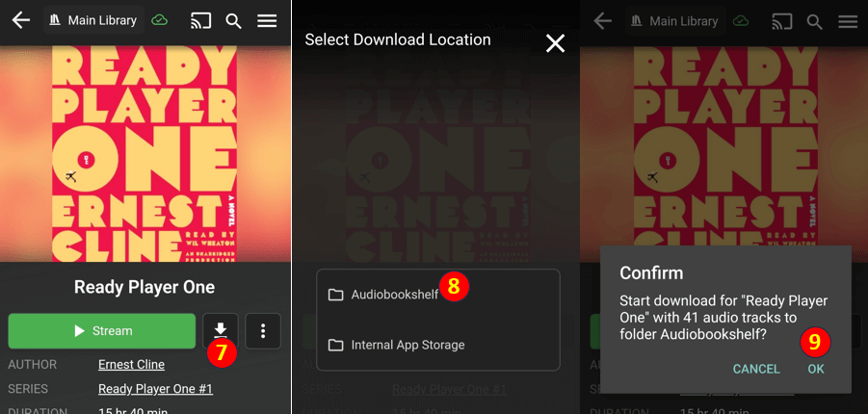Tap the 'Ready Player One' title in left screen
Screen dimensions: 868x414
145,287
